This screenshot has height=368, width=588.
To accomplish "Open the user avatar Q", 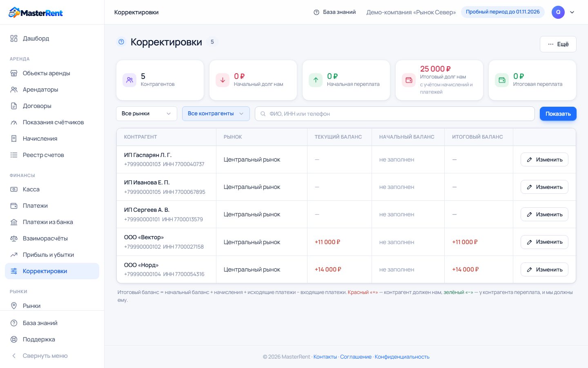I will pyautogui.click(x=558, y=12).
